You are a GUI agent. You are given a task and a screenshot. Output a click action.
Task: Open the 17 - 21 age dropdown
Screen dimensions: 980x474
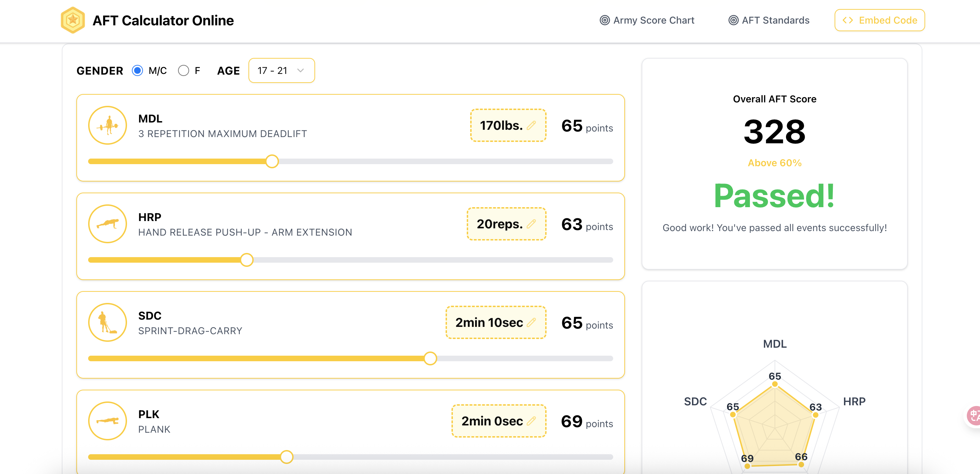click(x=281, y=70)
